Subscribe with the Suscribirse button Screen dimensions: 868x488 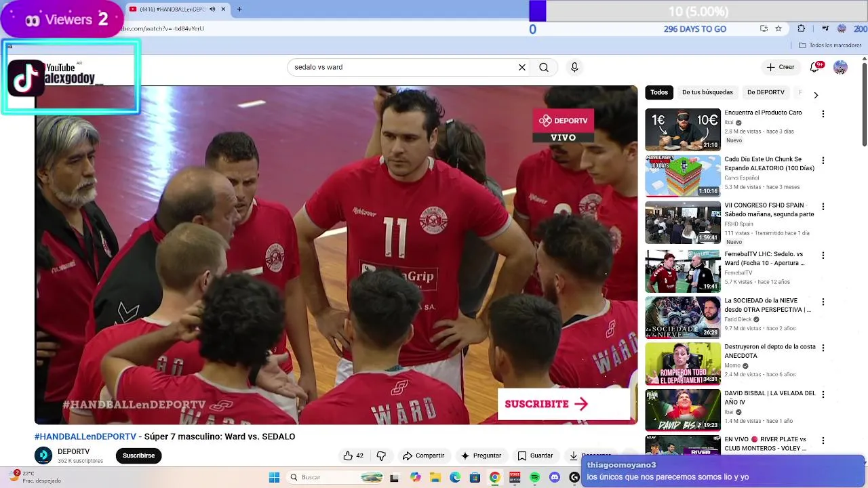tap(138, 455)
